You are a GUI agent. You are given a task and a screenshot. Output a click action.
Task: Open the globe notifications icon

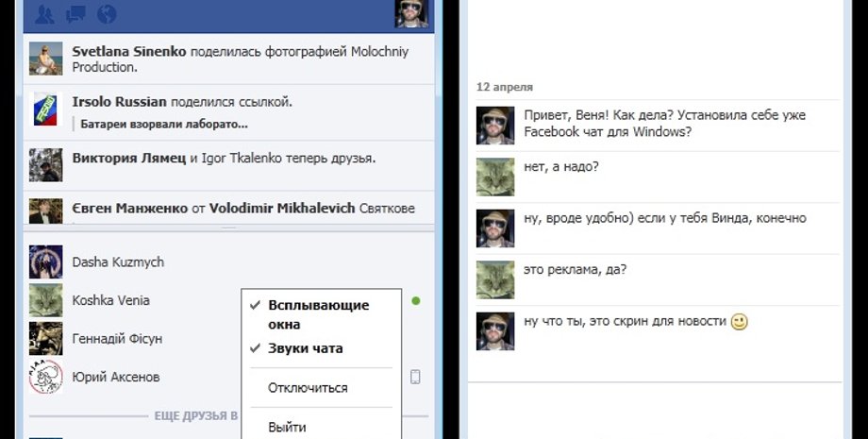[x=107, y=14]
